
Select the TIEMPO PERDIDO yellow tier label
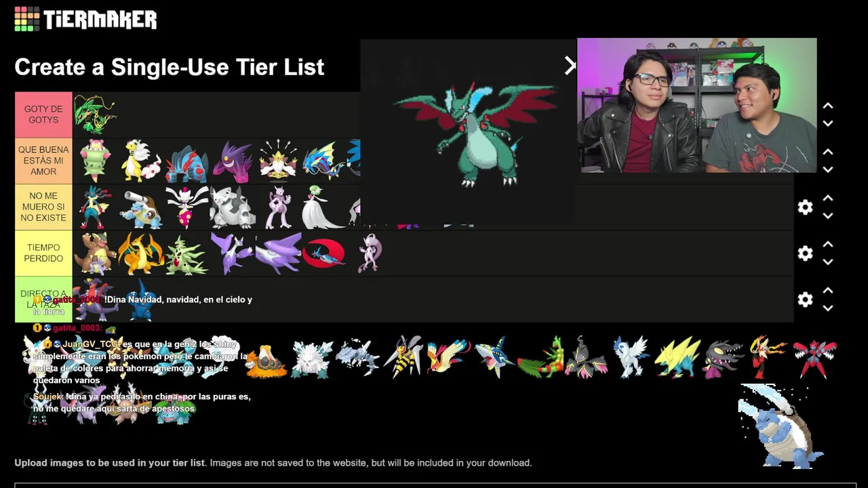pos(43,253)
